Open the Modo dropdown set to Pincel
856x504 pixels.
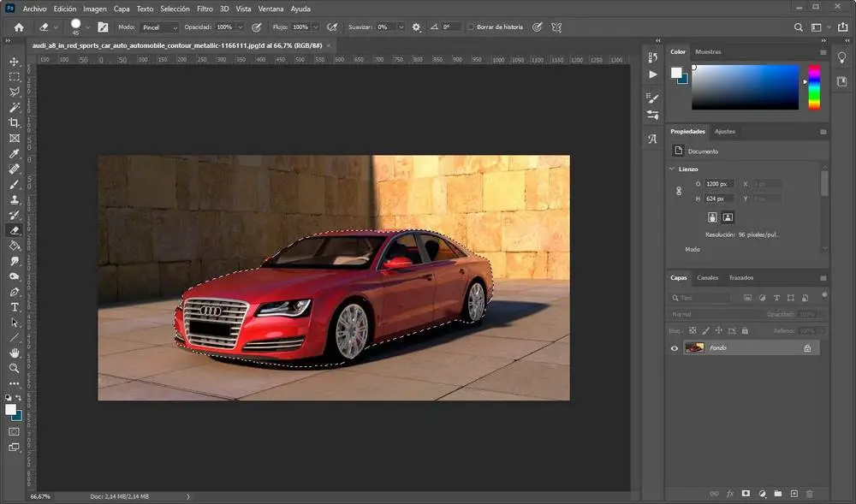tap(159, 27)
